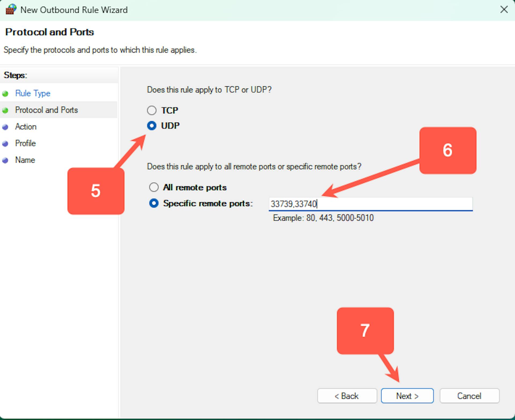Click green bullet beside Protocol and Ports

pyautogui.click(x=5, y=110)
